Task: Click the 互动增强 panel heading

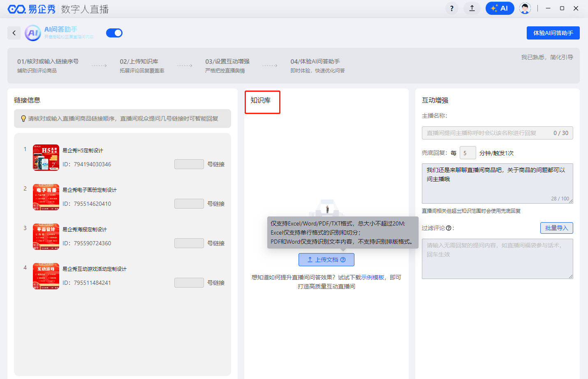Action: click(x=435, y=100)
